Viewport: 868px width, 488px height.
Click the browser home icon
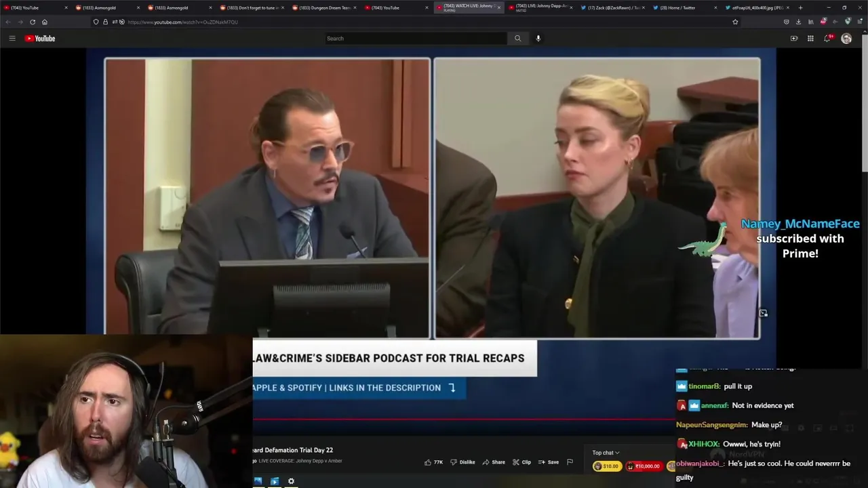pos(45,22)
